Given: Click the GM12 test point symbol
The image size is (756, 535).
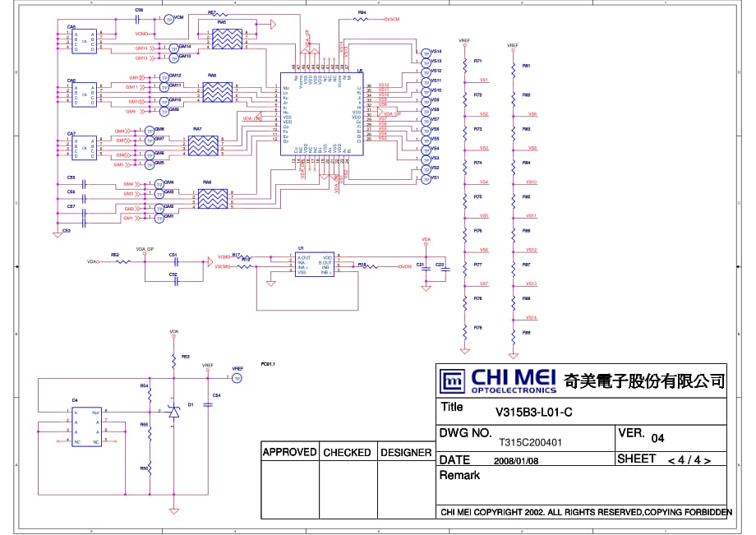Looking at the screenshot, I should click(164, 78).
